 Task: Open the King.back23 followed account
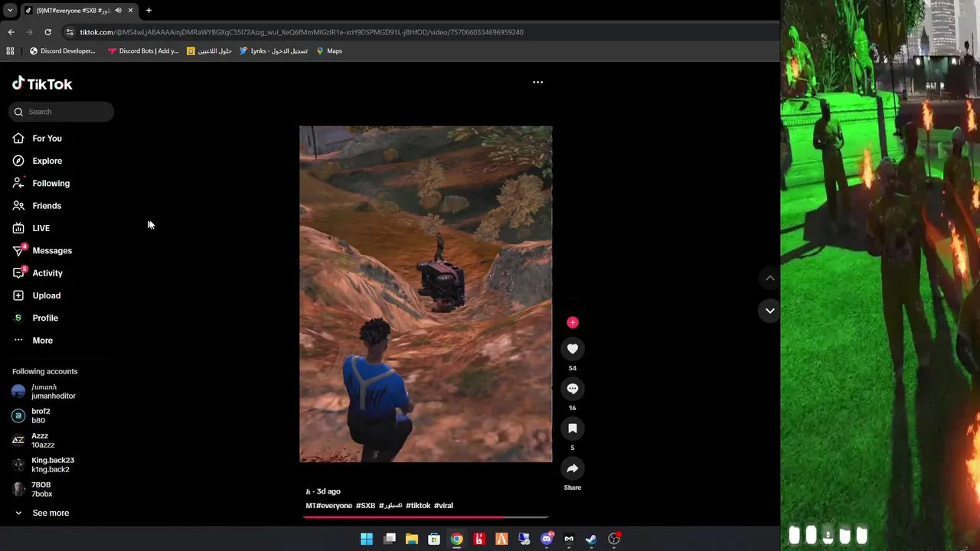pos(43,465)
